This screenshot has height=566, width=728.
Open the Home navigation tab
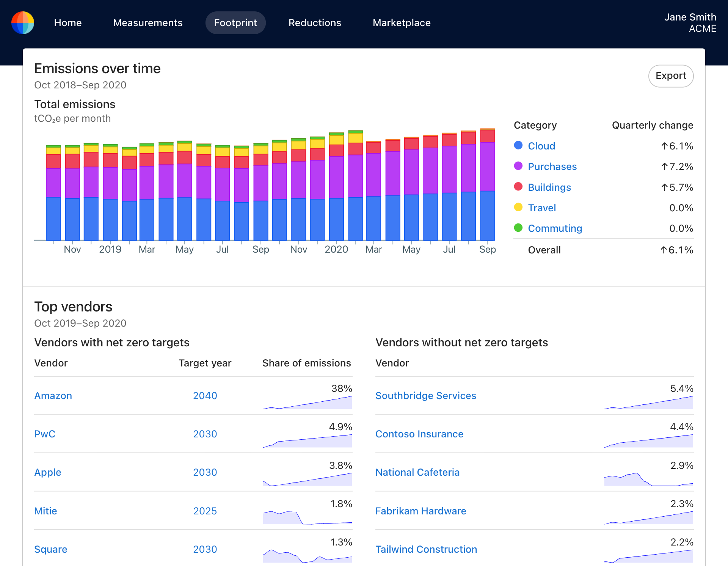pos(68,23)
